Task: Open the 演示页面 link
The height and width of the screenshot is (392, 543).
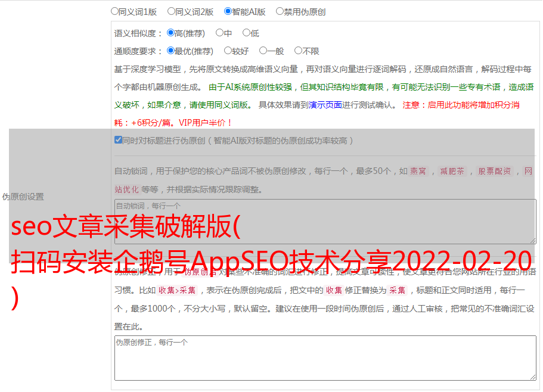Action: pos(325,105)
